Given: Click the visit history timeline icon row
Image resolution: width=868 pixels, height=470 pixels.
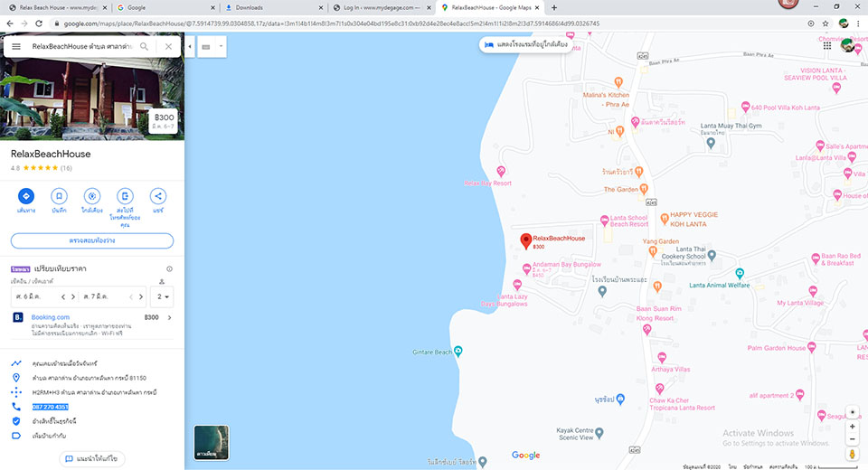Looking at the screenshot, I should click(x=92, y=363).
